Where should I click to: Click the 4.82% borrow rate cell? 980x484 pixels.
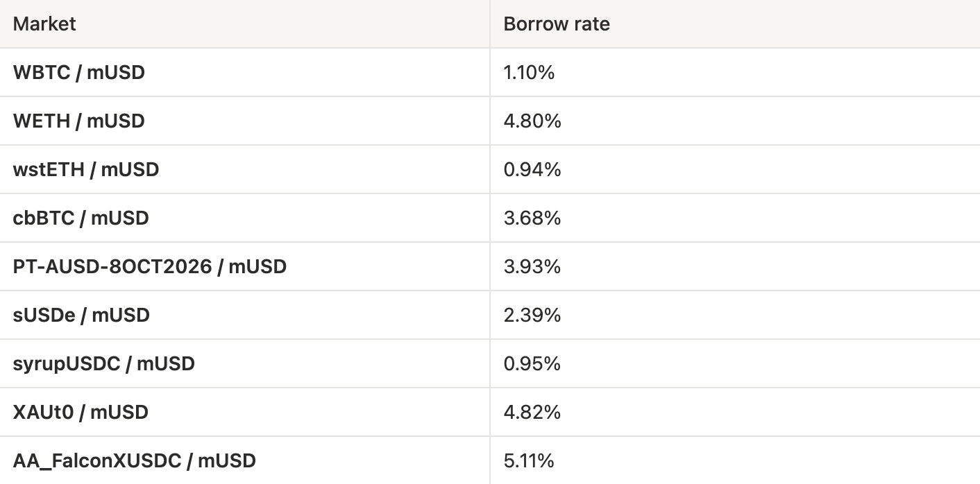tap(735, 412)
